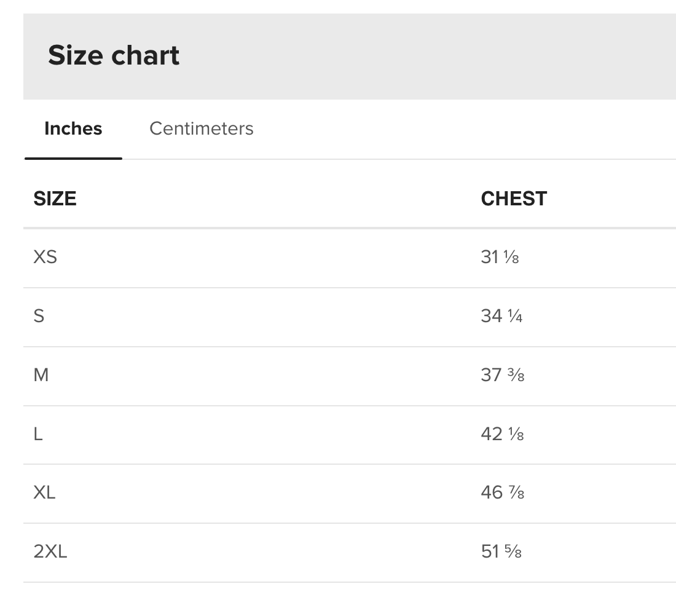Choose the 2XL size label

point(50,551)
